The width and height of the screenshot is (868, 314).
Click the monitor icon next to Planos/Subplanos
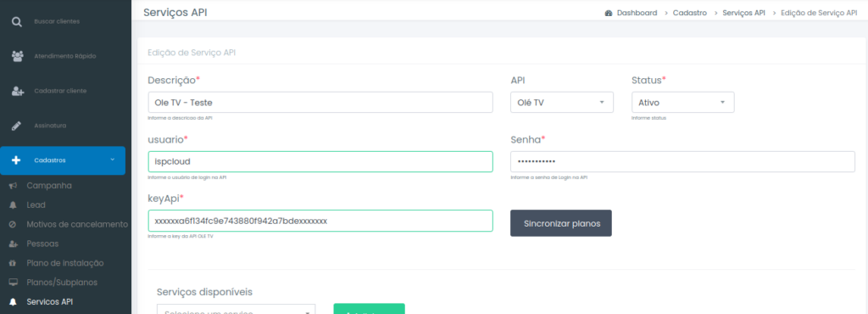(x=13, y=283)
